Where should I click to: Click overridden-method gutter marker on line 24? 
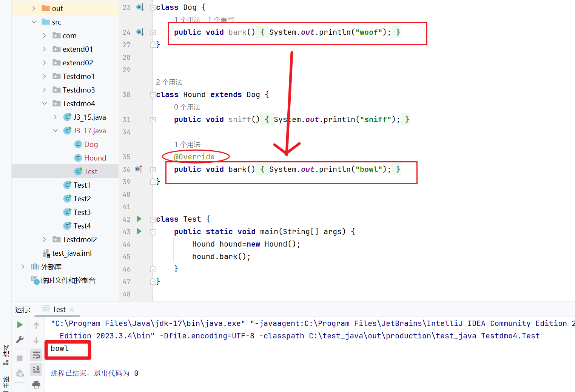coord(140,32)
